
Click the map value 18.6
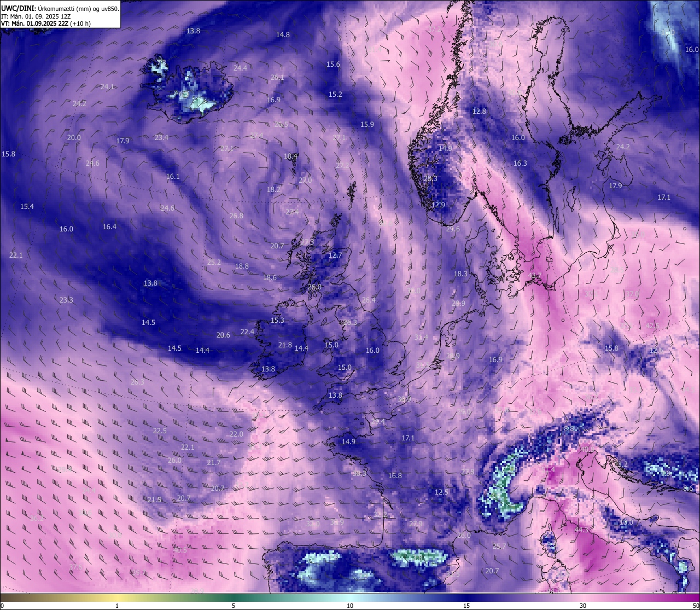click(270, 277)
